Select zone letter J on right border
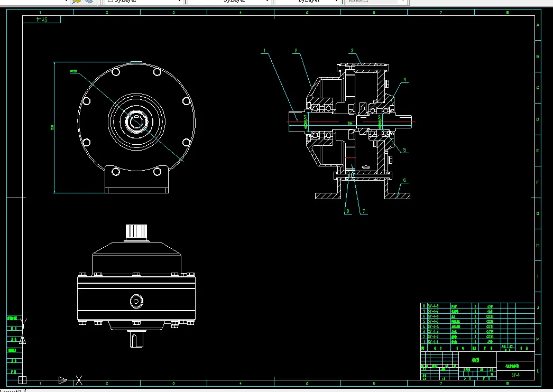The image size is (553, 392). [x=538, y=308]
